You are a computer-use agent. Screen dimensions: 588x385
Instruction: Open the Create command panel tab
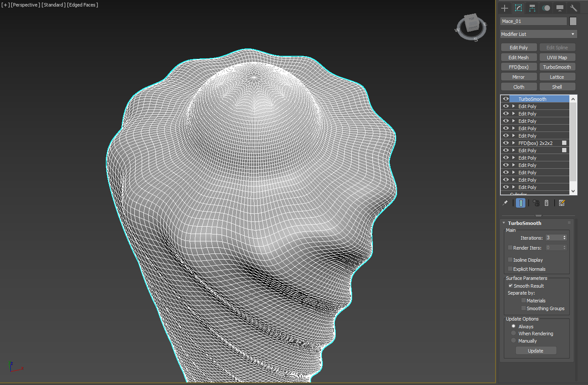click(x=505, y=8)
